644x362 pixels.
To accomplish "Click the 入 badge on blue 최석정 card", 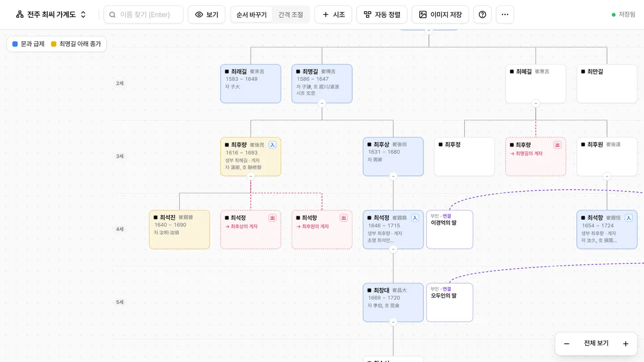I will (415, 218).
